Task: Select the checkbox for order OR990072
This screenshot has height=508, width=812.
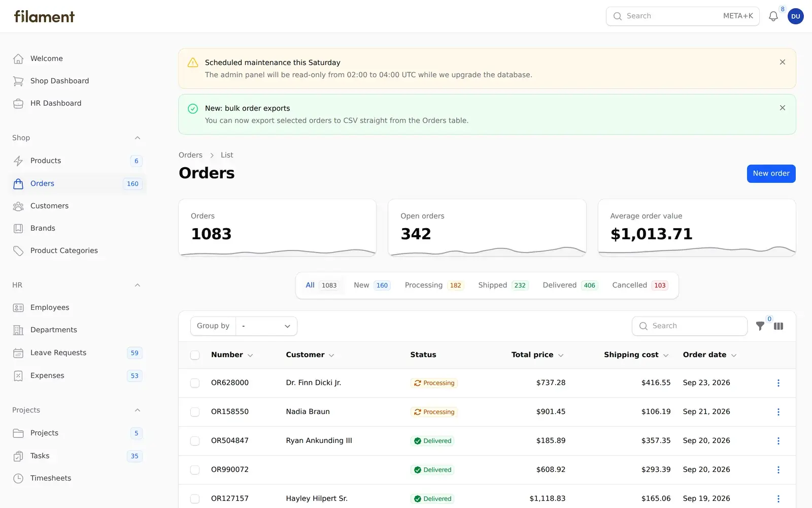Action: pos(195,470)
